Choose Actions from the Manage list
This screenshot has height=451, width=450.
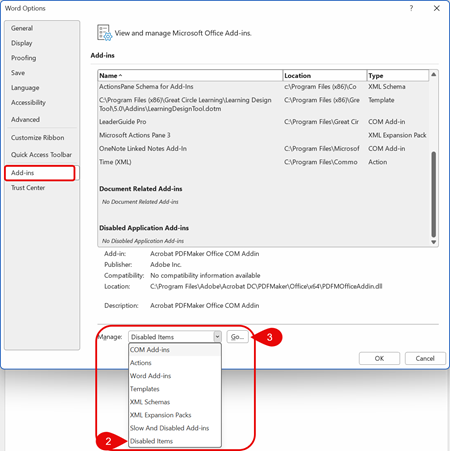pyautogui.click(x=175, y=363)
